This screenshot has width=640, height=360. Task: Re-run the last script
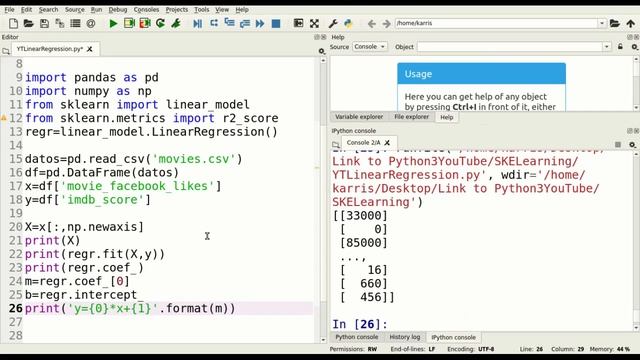tap(160, 24)
